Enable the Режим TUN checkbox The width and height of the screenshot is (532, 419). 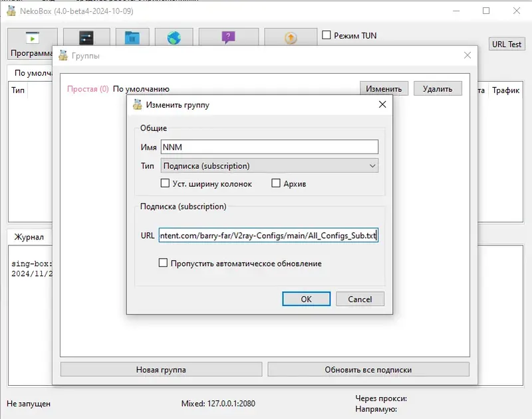(326, 35)
